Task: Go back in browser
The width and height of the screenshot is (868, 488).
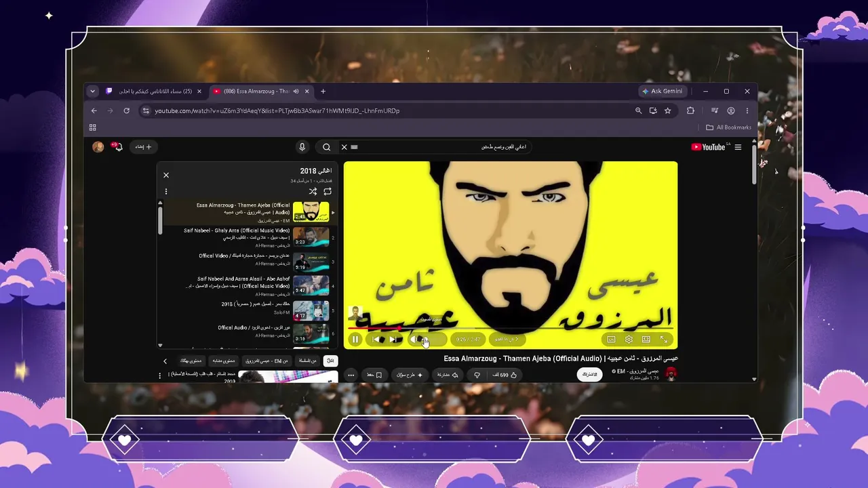Action: point(94,110)
